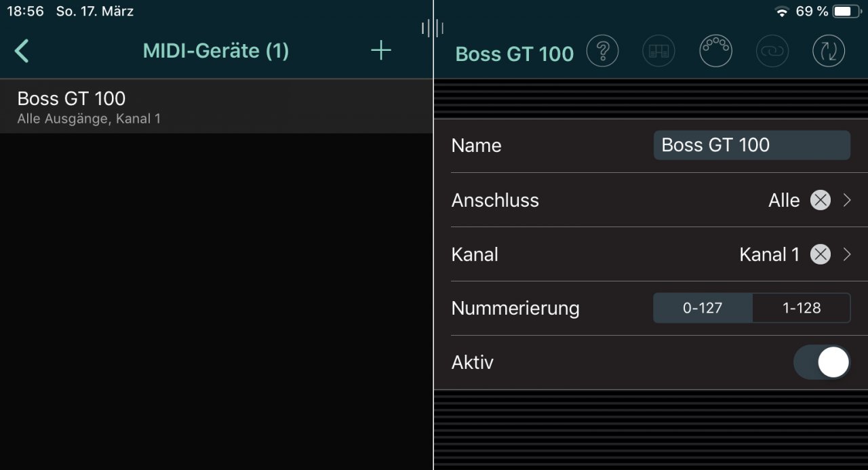Clear the Anschluss value with X icon
The image size is (868, 470).
[x=821, y=200]
